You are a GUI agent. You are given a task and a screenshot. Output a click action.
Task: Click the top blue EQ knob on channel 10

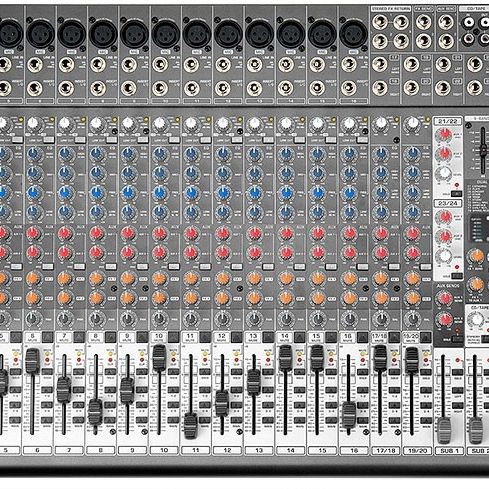pyautogui.click(x=159, y=154)
